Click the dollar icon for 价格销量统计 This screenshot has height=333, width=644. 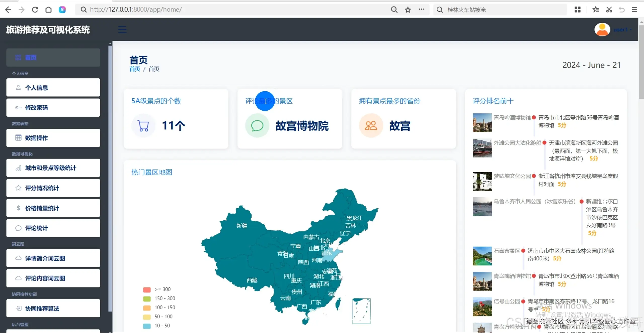click(x=18, y=208)
